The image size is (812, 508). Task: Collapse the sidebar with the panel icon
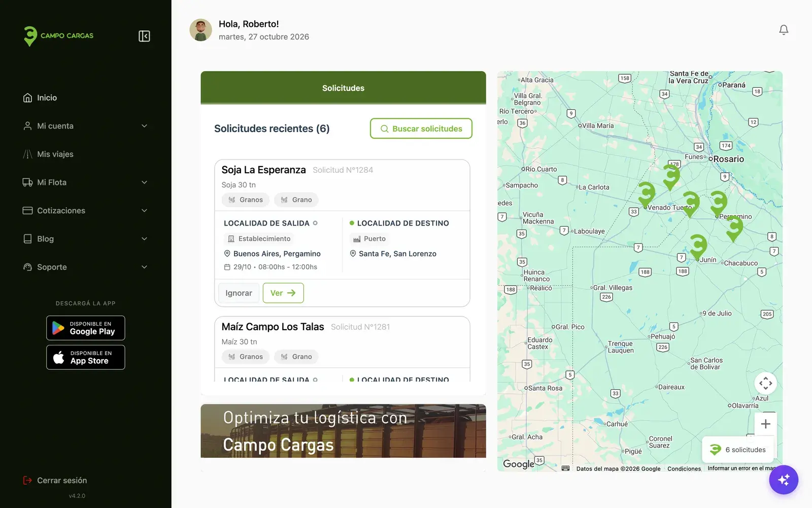[x=144, y=36]
